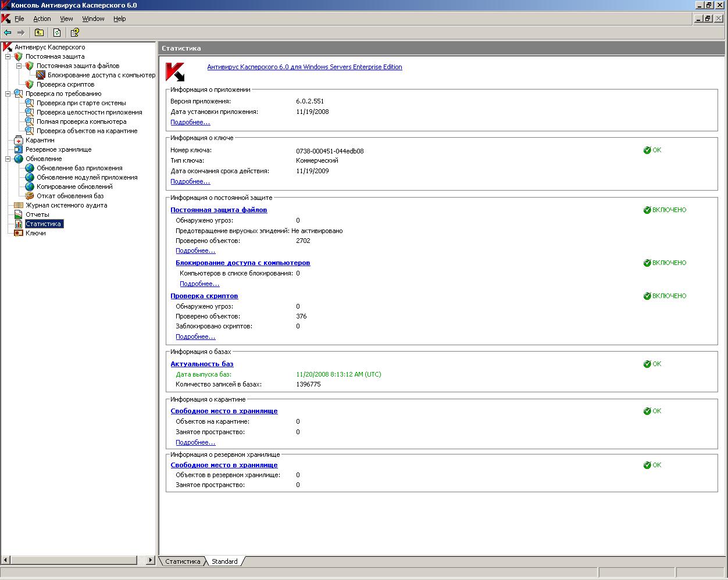Image resolution: width=728 pixels, height=580 pixels.
Task: Collapse the Постоянная защита tree node
Action: click(x=8, y=56)
